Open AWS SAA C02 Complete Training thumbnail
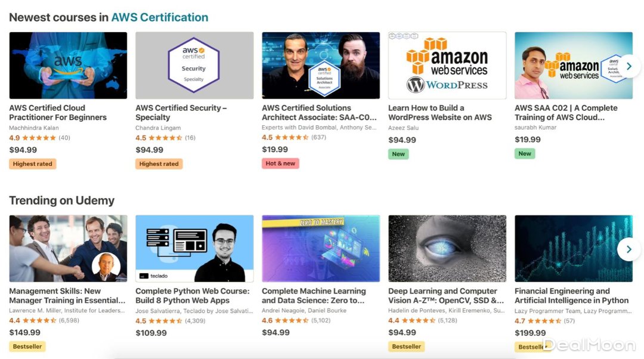The width and height of the screenshot is (644, 359). (x=574, y=66)
